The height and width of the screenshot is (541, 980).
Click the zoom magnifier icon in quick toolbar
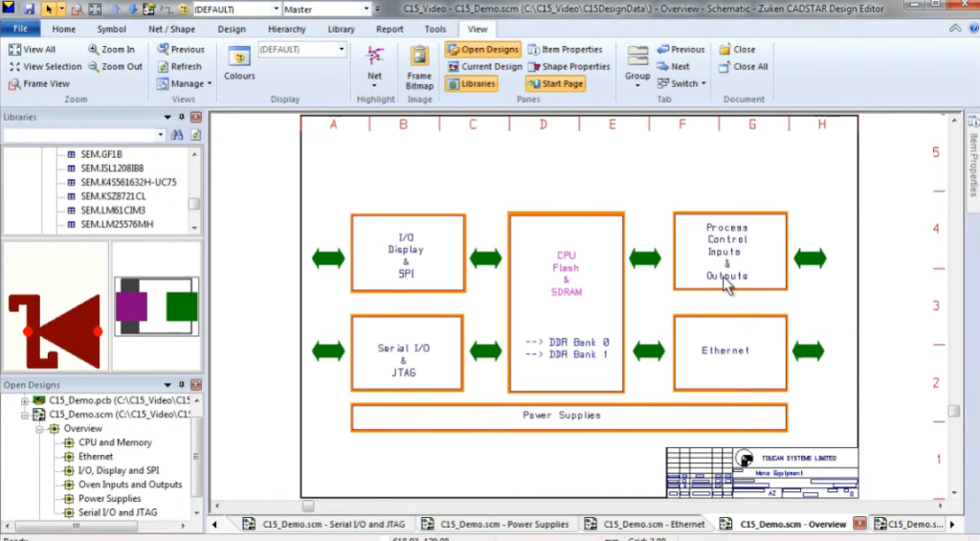click(77, 9)
